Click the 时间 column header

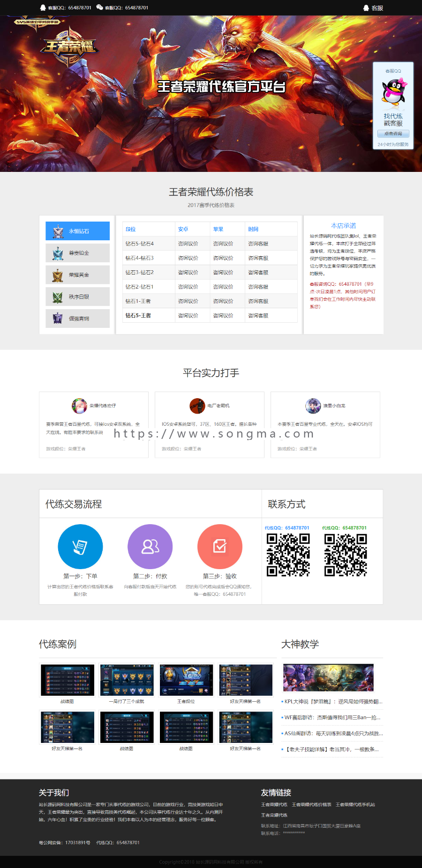[x=254, y=230]
